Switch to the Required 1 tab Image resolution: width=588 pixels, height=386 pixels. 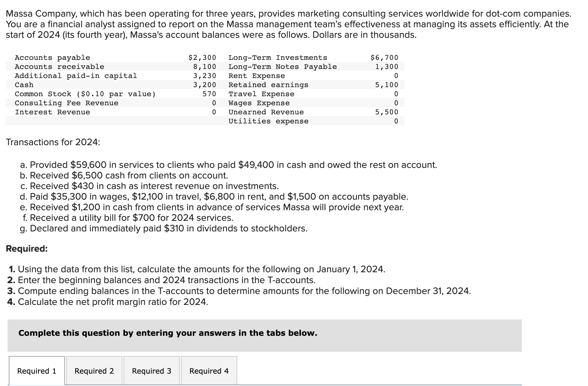[x=36, y=371]
